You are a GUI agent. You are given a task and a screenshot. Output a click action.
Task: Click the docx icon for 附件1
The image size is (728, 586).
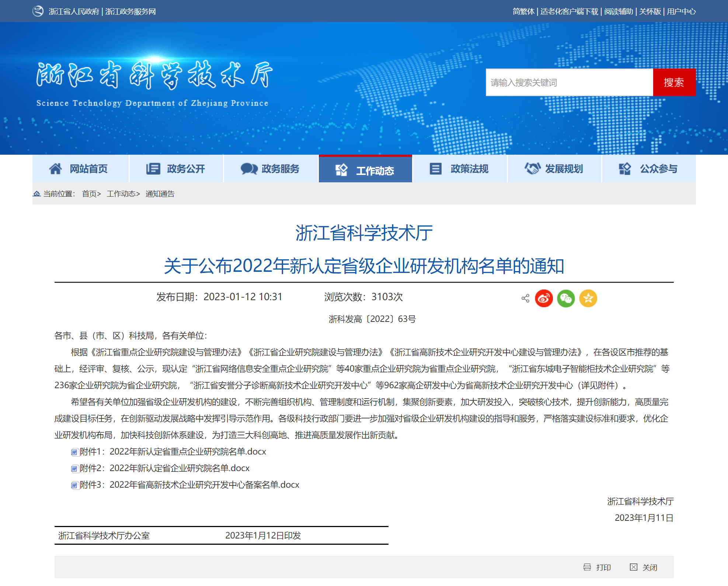[x=74, y=452]
